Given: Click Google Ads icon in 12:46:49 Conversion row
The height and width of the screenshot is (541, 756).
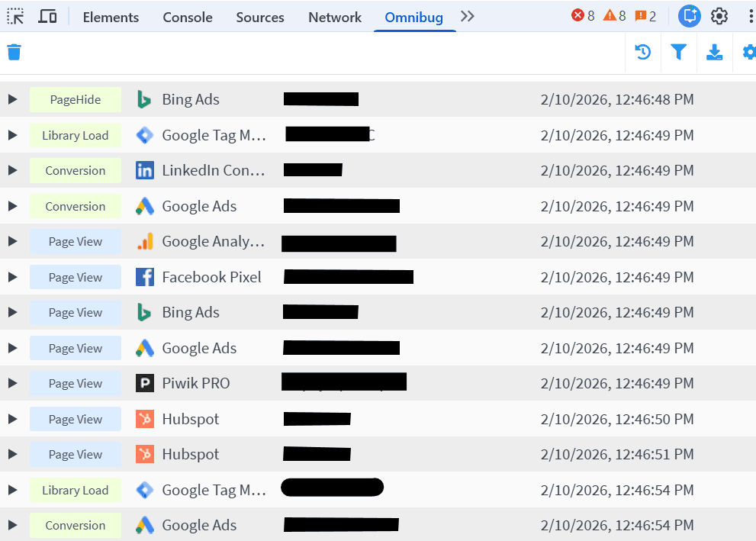Looking at the screenshot, I should [x=145, y=206].
